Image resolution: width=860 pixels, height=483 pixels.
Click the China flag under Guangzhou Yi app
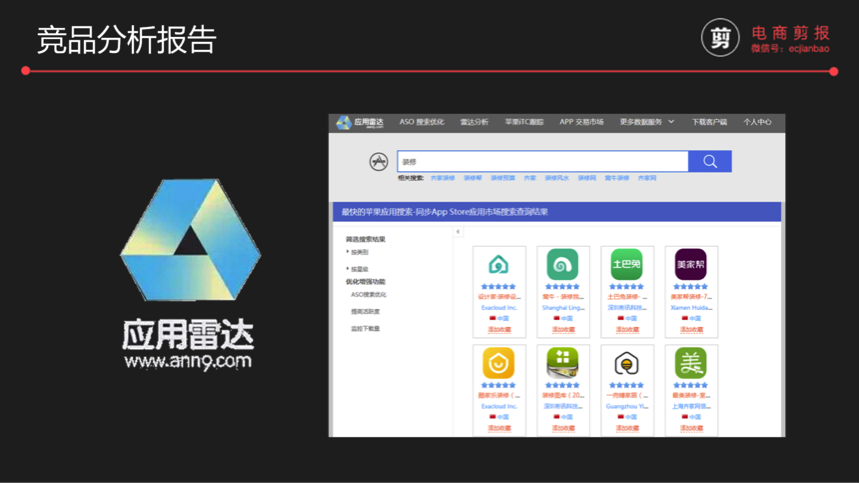pyautogui.click(x=621, y=417)
